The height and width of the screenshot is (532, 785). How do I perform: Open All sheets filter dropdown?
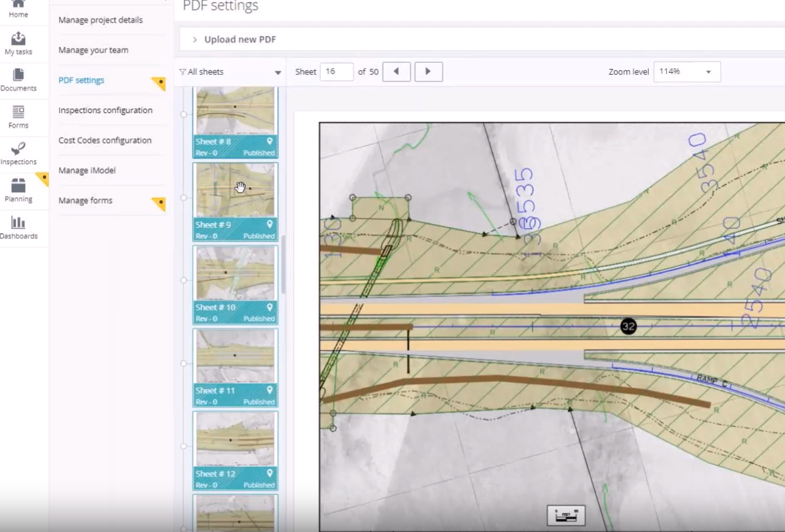click(x=230, y=72)
